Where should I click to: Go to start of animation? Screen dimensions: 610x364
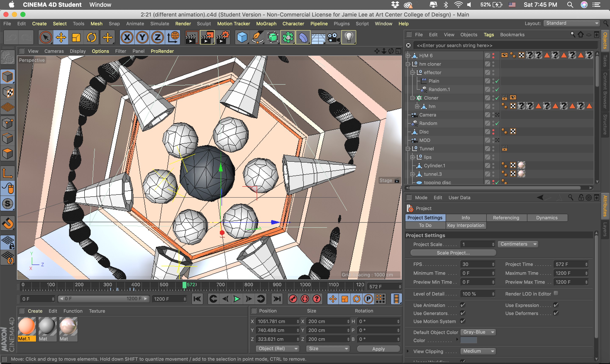click(x=197, y=299)
